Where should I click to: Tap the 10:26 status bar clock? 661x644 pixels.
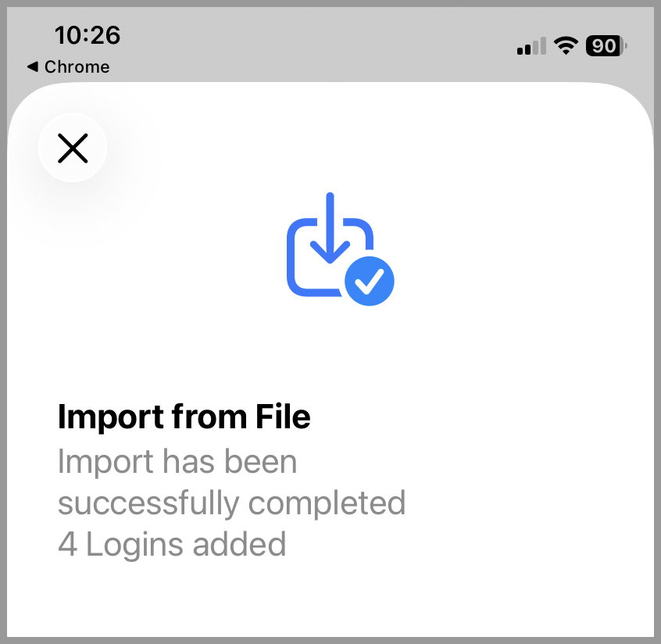click(x=88, y=35)
